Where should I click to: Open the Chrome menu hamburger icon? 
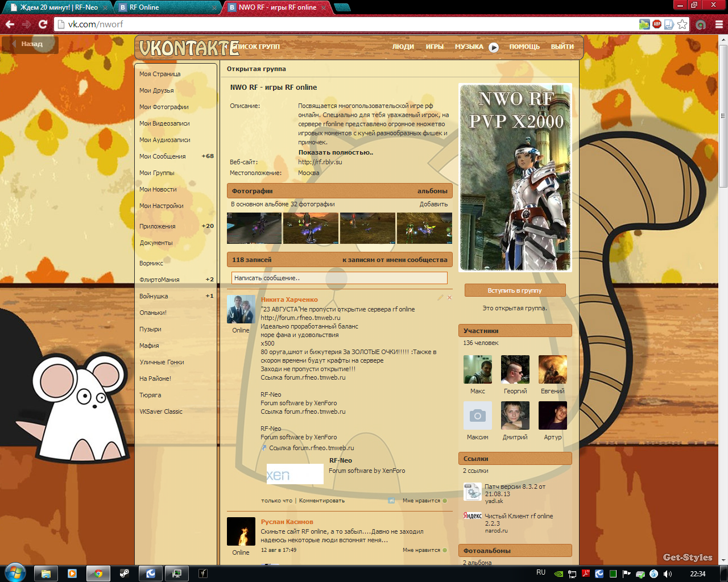(718, 24)
